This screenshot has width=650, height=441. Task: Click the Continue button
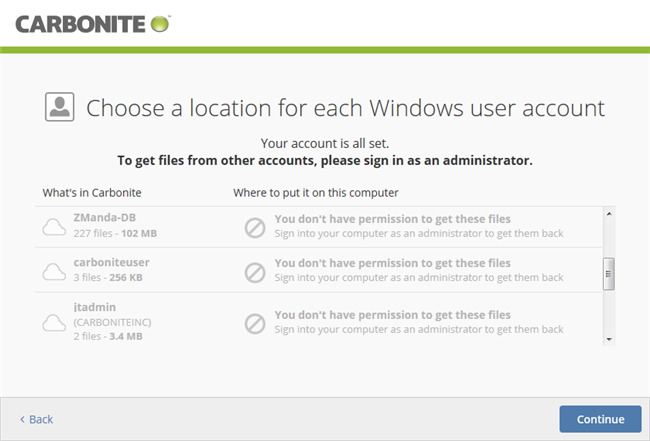pyautogui.click(x=600, y=419)
